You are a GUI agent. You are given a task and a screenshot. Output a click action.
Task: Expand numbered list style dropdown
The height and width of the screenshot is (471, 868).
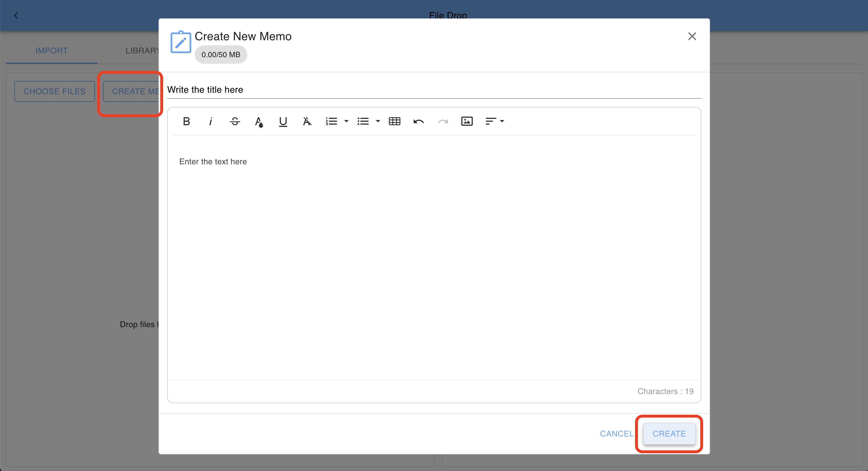coord(346,121)
